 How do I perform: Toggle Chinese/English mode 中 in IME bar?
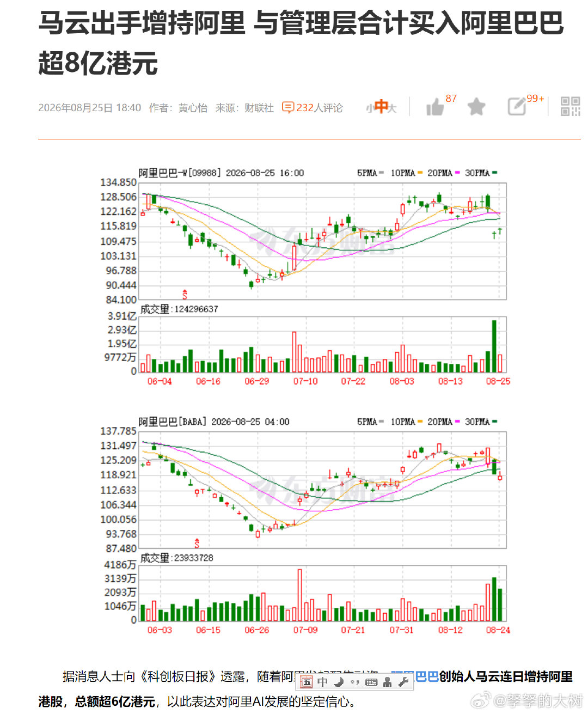point(323,682)
